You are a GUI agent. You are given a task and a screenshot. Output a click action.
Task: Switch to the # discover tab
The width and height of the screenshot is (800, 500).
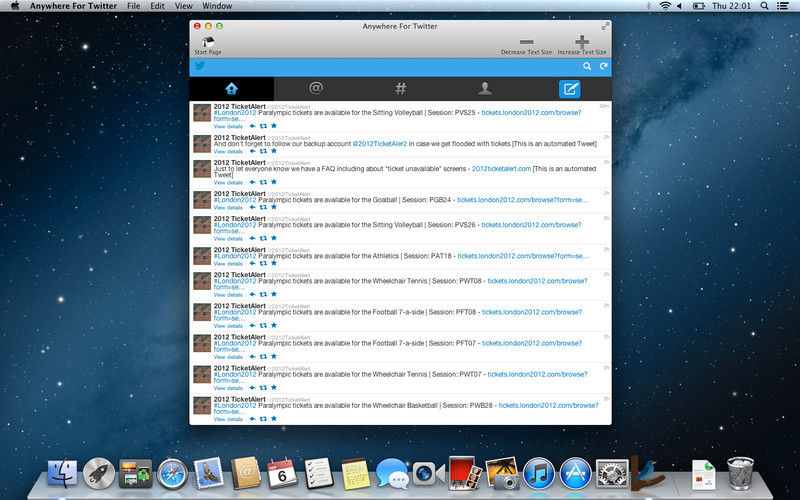point(401,89)
